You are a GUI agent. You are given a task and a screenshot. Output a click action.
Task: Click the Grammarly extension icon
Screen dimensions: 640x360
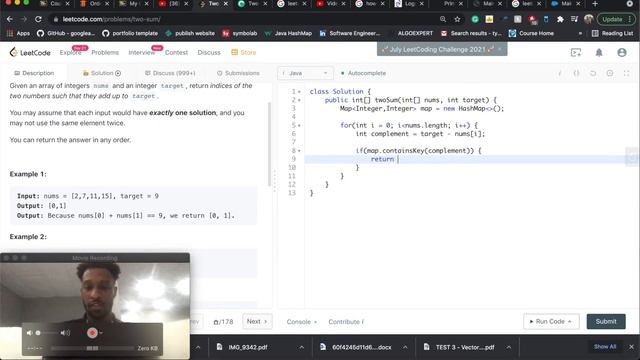pyautogui.click(x=475, y=19)
